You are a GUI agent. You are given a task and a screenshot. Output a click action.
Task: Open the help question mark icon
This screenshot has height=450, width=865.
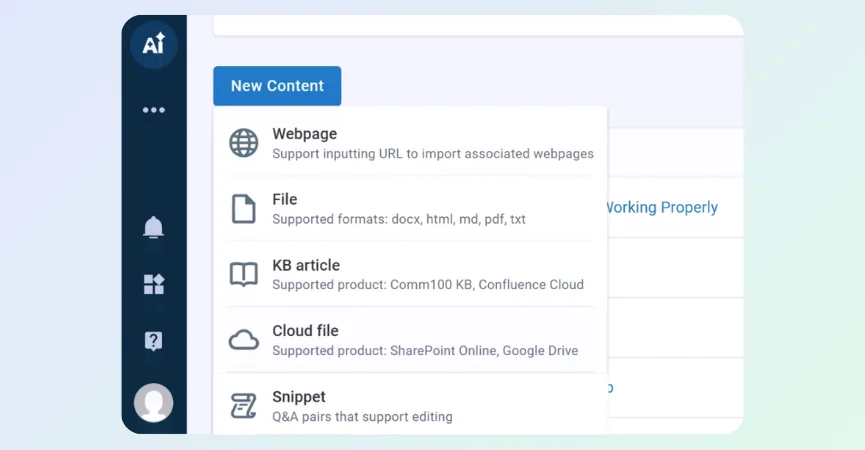pos(153,341)
